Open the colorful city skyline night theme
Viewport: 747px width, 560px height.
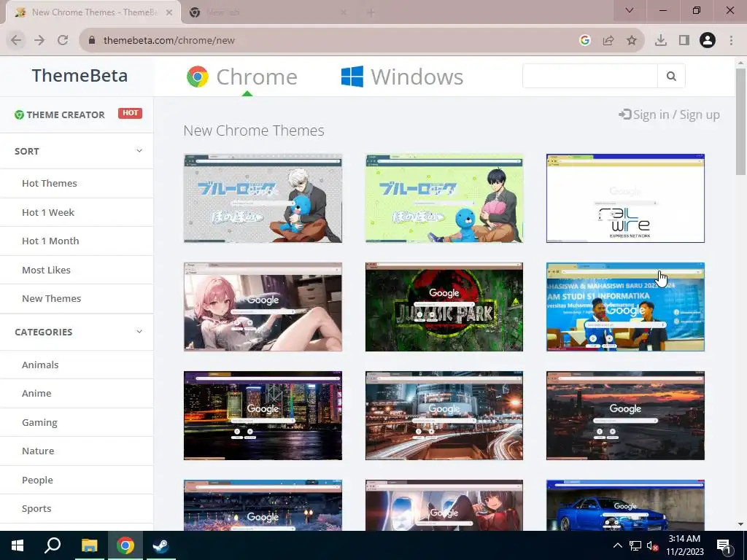[x=263, y=416]
